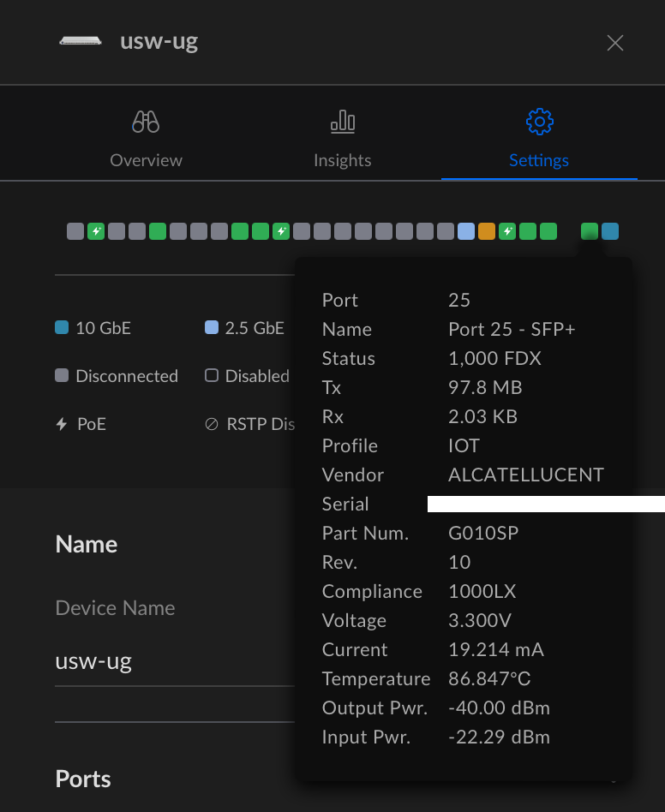Click the switch device icon beside usw-ug
The width and height of the screenshot is (665, 812).
click(x=81, y=41)
